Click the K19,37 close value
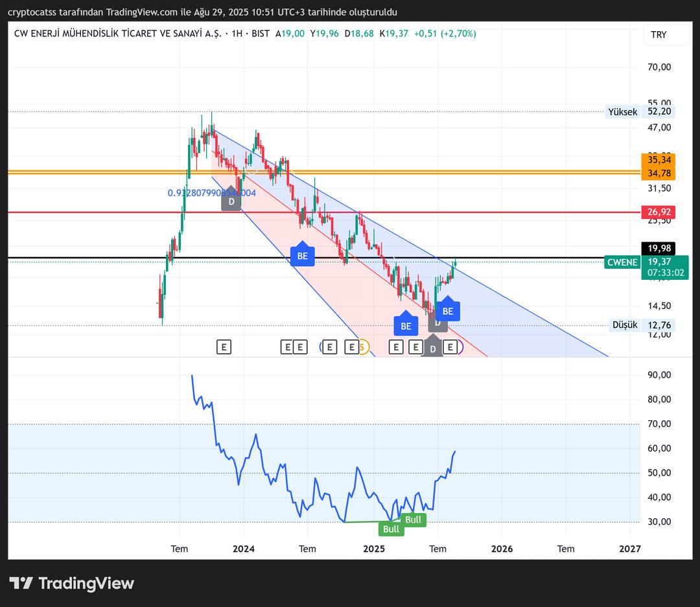This screenshot has height=607, width=700. [x=394, y=34]
